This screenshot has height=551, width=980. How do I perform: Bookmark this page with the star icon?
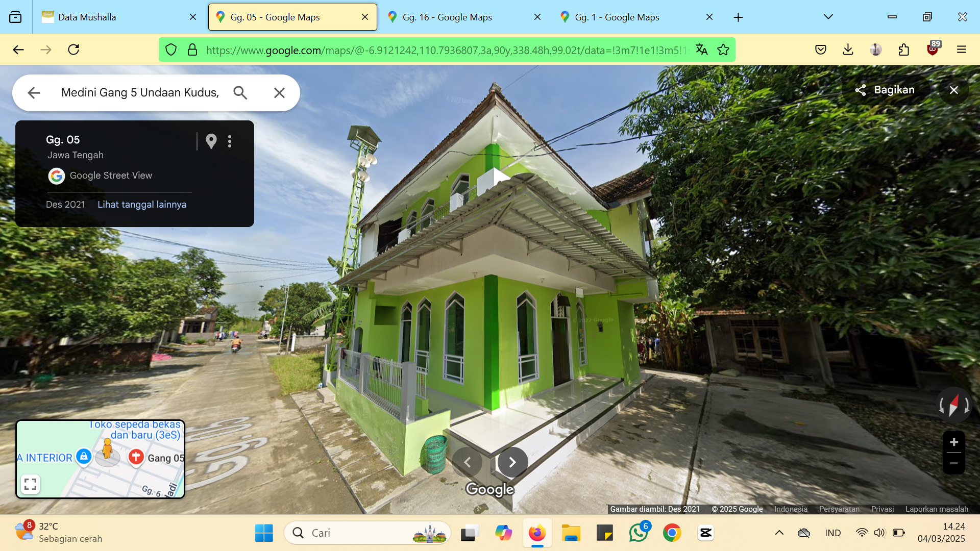tap(723, 50)
